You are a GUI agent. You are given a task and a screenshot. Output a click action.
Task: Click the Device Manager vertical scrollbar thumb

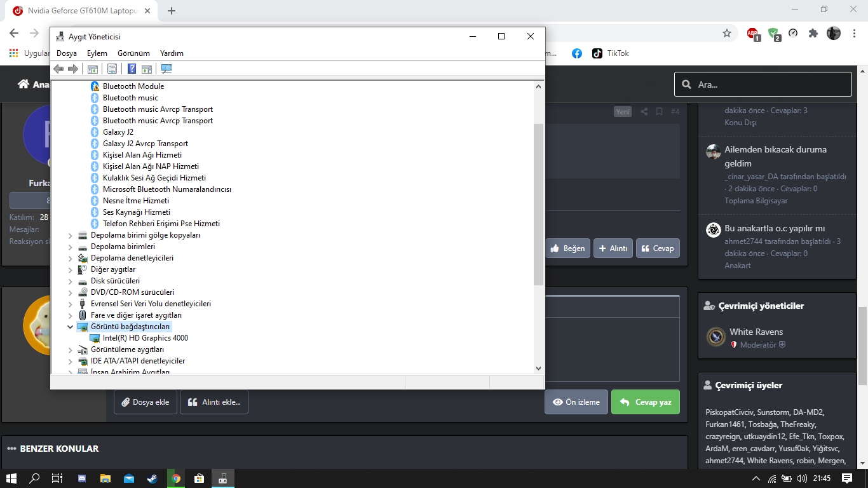pyautogui.click(x=538, y=205)
